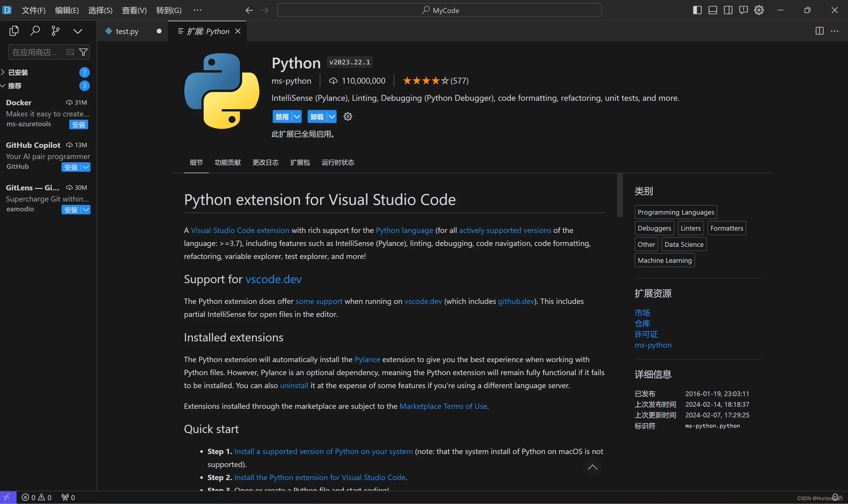This screenshot has height=504, width=848.
Task: Click the split editor right icon
Action: (819, 31)
